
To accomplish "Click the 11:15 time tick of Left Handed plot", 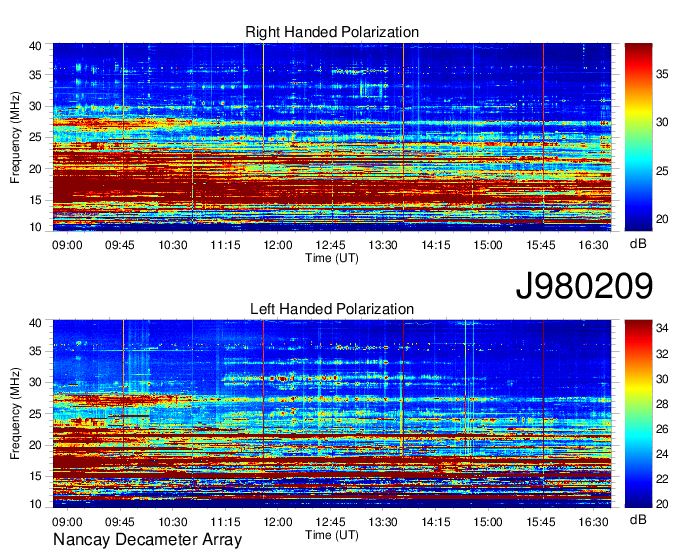I will (225, 522).
